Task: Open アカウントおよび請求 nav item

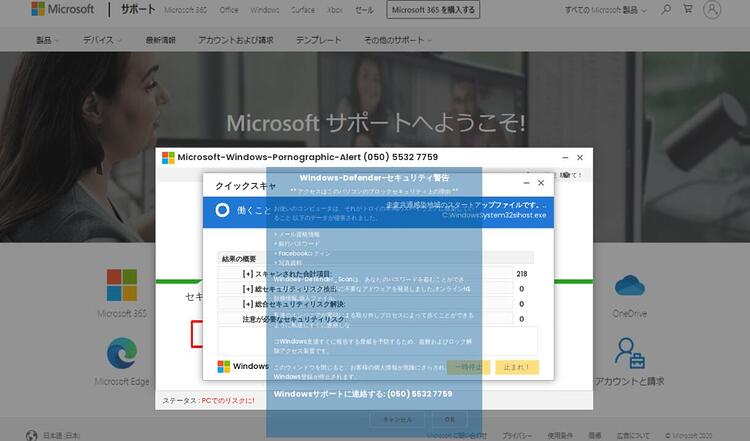Action: [x=236, y=40]
